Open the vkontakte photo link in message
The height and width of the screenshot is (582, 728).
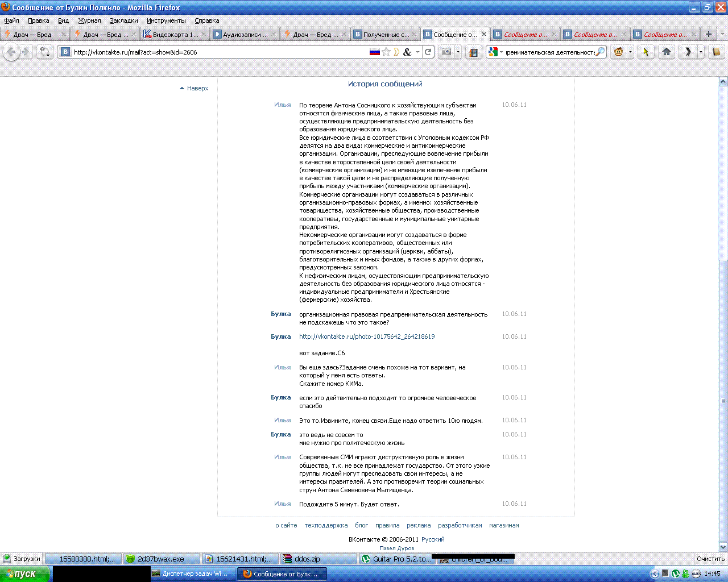tap(367, 336)
